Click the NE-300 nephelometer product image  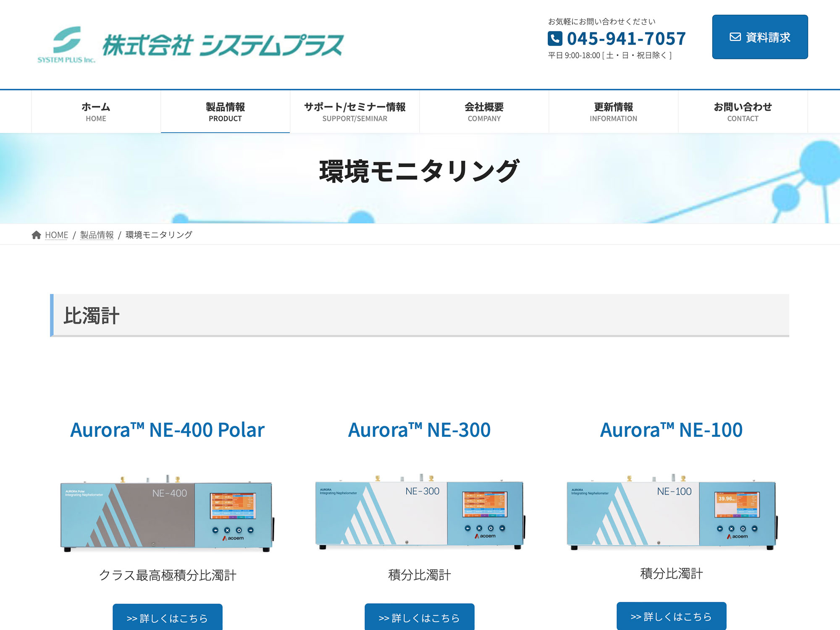coord(419,513)
